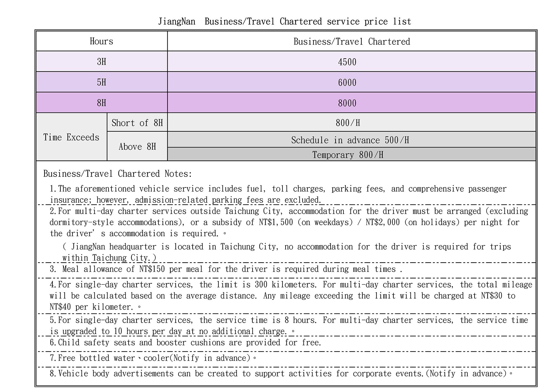Click note 2 about driver accommodation subsidy
Viewport: 555px width, 392px height.
click(x=289, y=222)
